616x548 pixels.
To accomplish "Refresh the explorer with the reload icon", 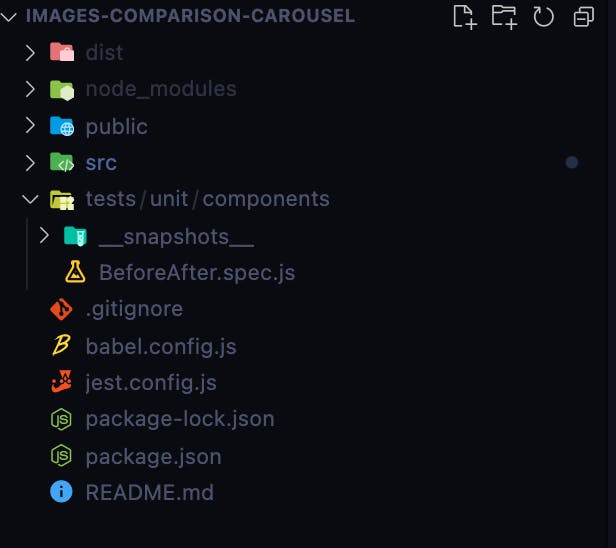I will (544, 17).
